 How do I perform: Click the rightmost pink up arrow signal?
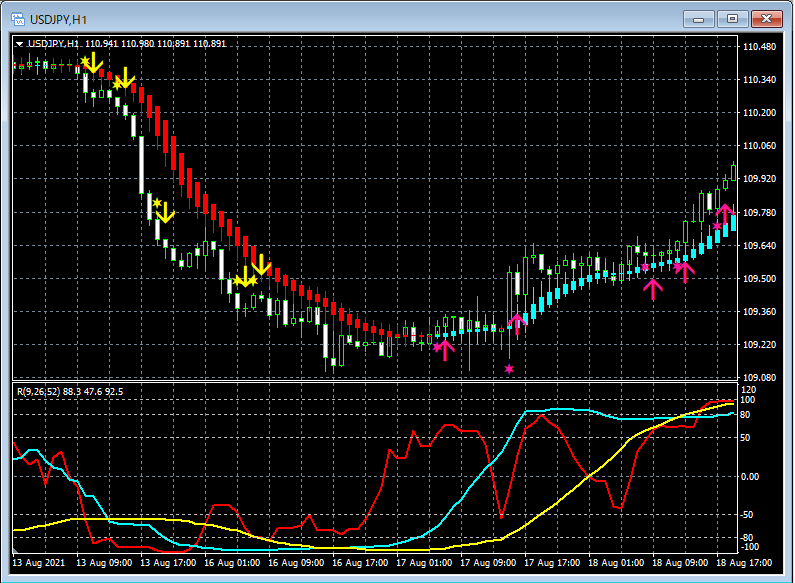coord(724,214)
